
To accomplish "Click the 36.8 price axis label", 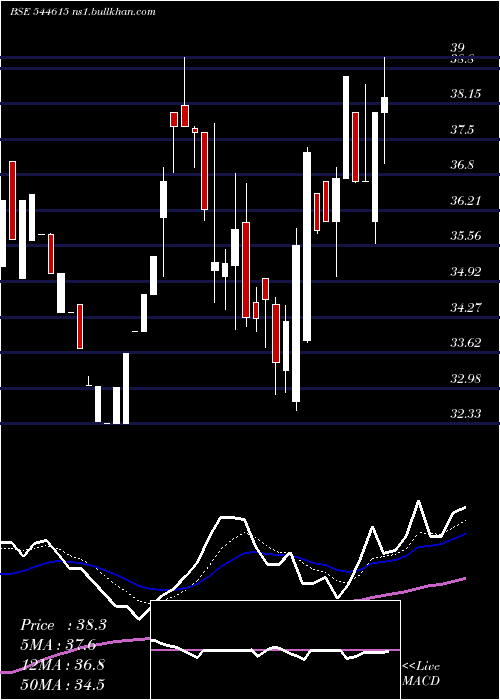I will pyautogui.click(x=462, y=165).
